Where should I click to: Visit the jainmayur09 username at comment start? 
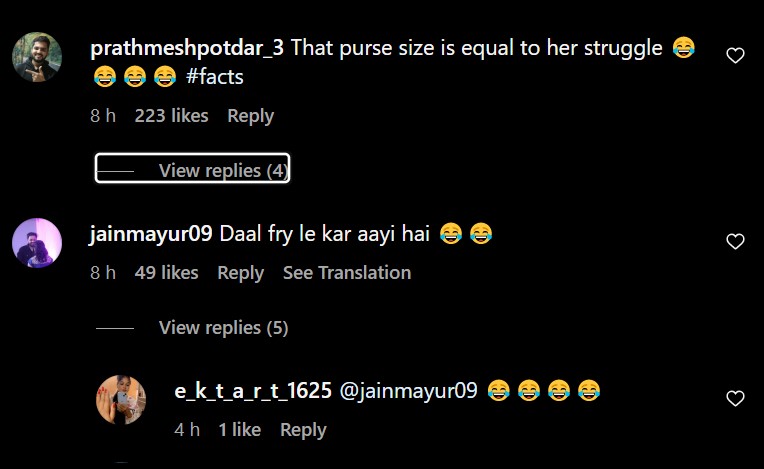click(151, 234)
